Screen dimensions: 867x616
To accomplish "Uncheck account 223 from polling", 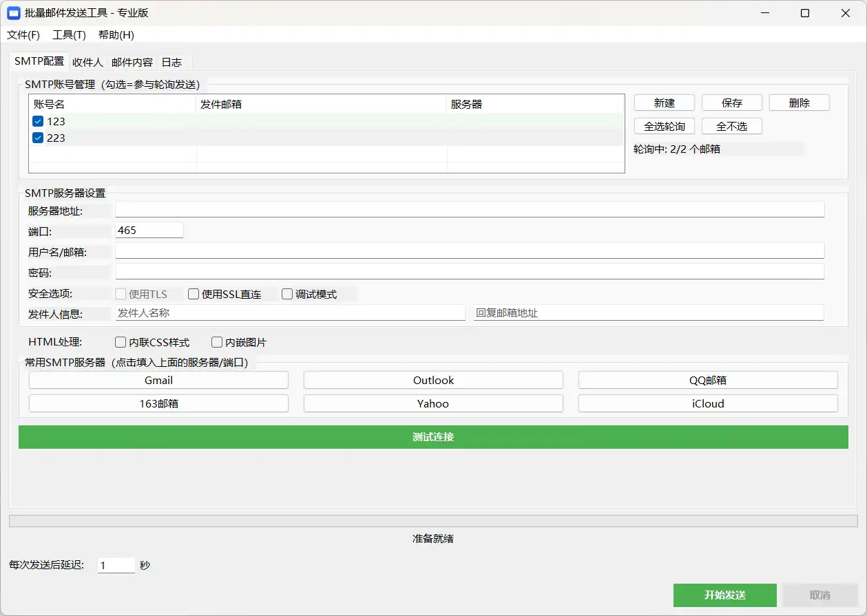I will pos(38,138).
